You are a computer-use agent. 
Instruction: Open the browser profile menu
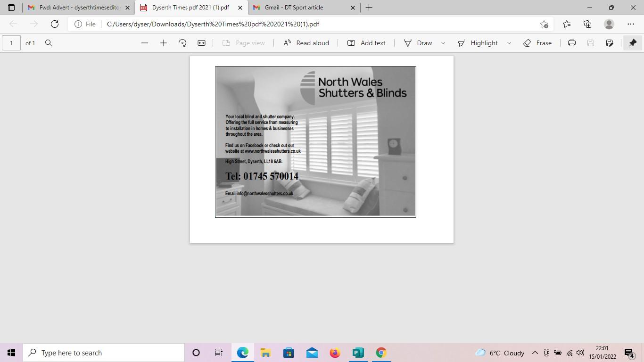pyautogui.click(x=609, y=24)
